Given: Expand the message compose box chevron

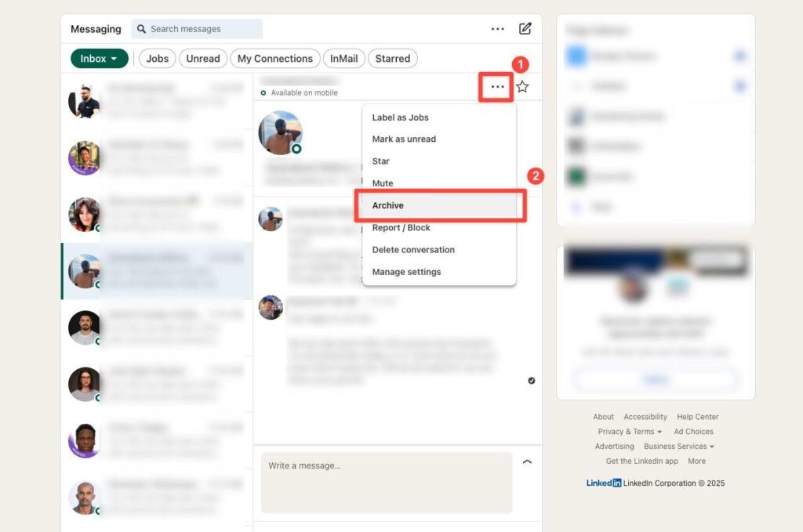Looking at the screenshot, I should click(x=527, y=462).
